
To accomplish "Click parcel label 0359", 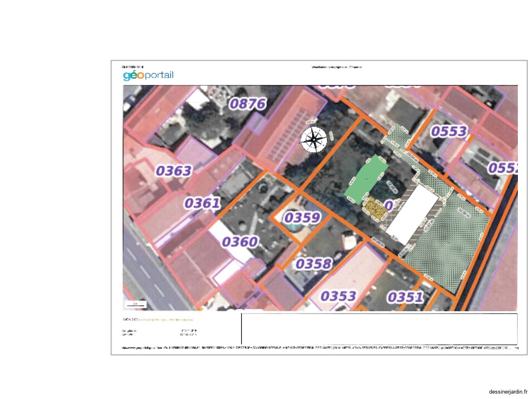I will click(302, 217).
